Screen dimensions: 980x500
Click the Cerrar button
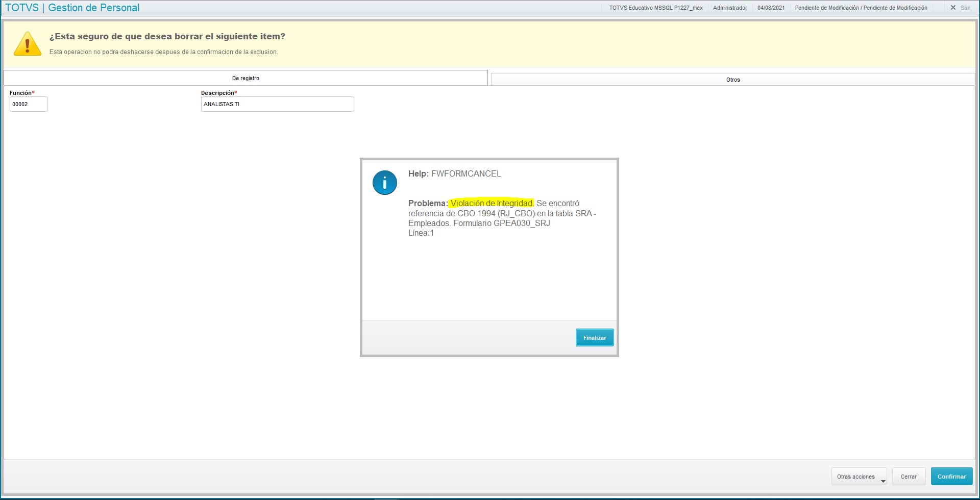[909, 477]
